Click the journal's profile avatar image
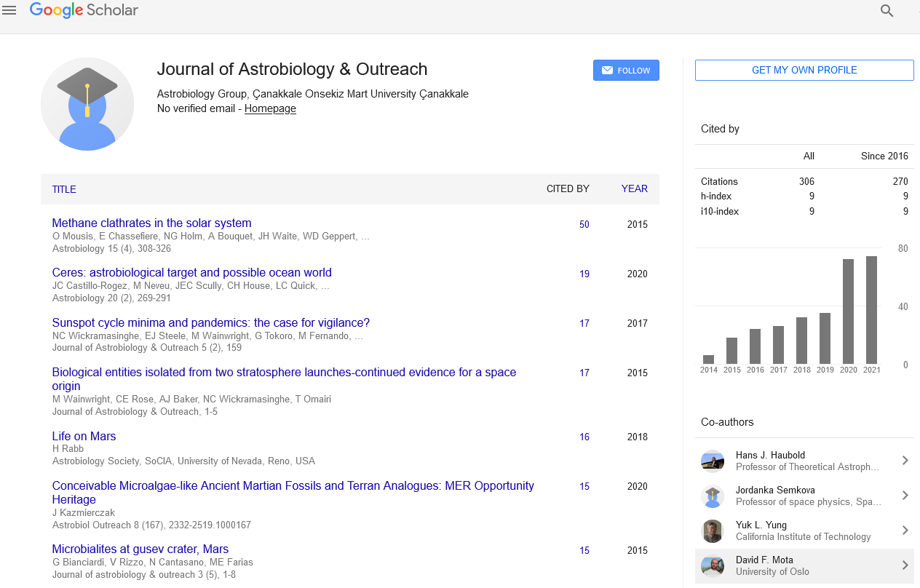 point(87,104)
